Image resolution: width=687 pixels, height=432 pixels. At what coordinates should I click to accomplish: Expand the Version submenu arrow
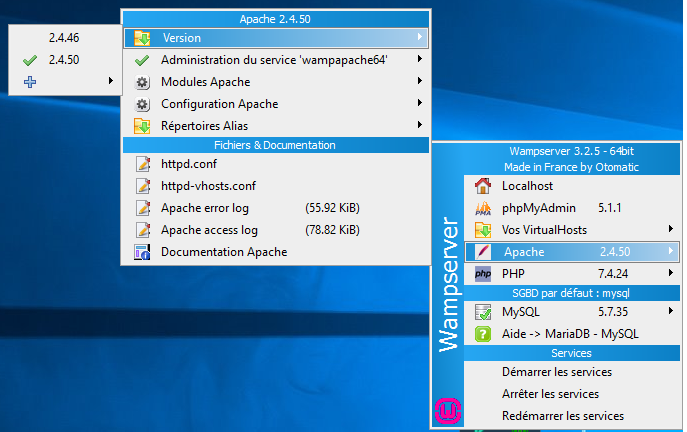(x=420, y=37)
